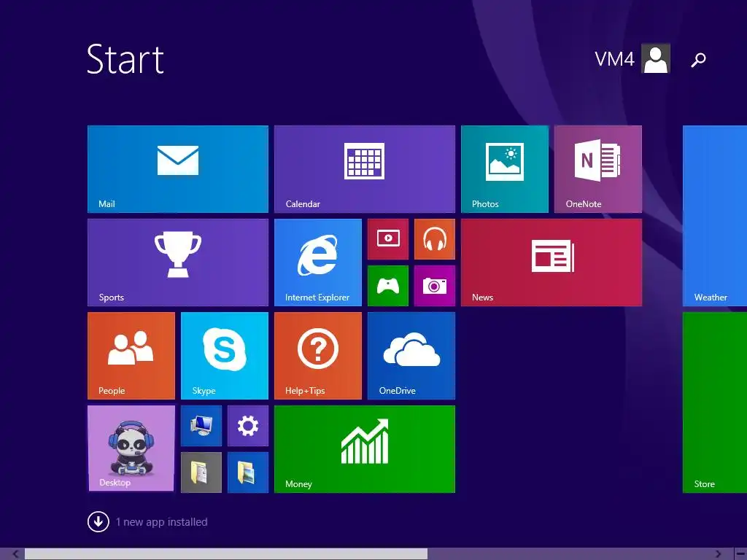Open the This PC computer tile
747x560 pixels.
click(x=201, y=426)
